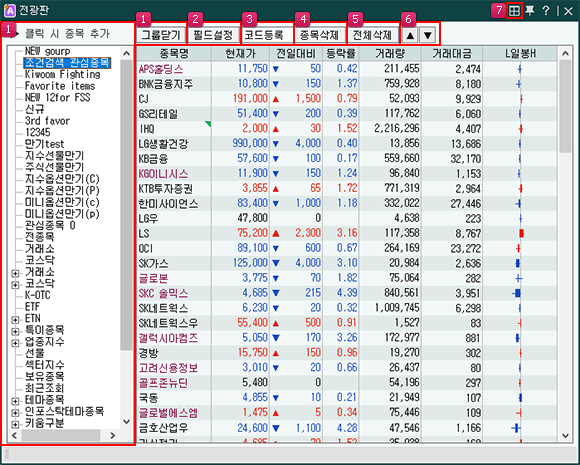This screenshot has width=580, height=465.
Task: Select 섹터지수 in the tree
Action: pyautogui.click(x=44, y=364)
